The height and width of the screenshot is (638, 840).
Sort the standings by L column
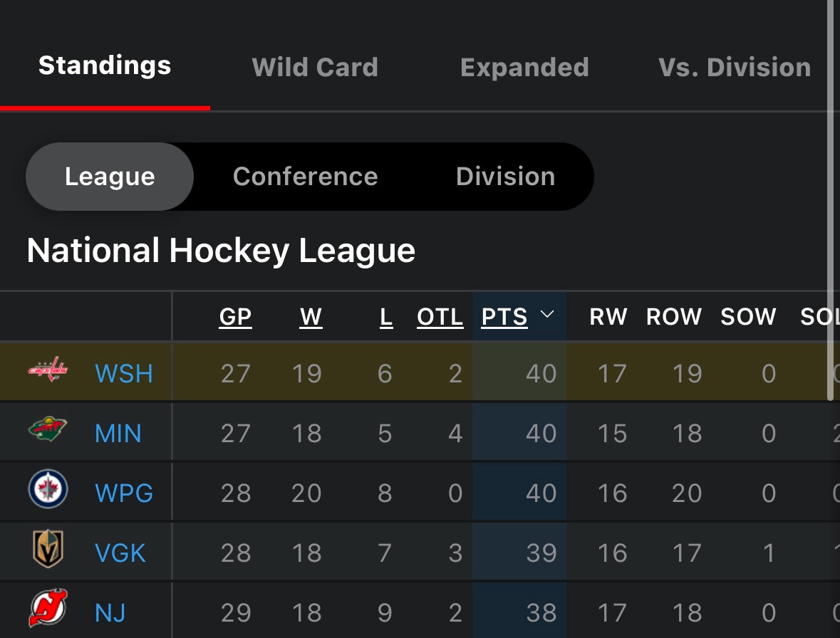click(x=386, y=317)
